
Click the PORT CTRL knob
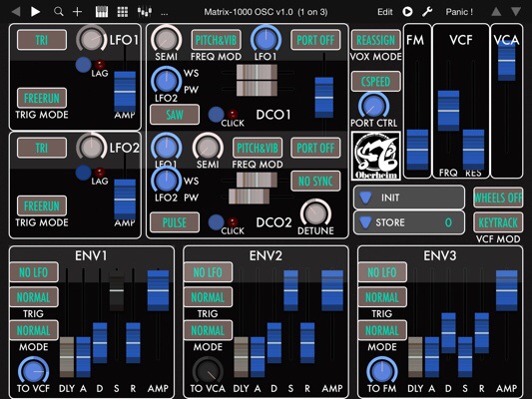click(374, 106)
